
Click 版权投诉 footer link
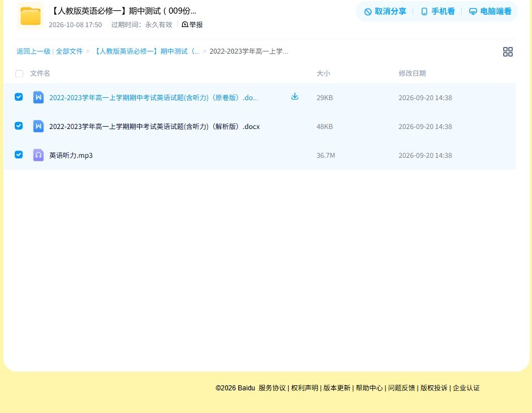tap(434, 388)
